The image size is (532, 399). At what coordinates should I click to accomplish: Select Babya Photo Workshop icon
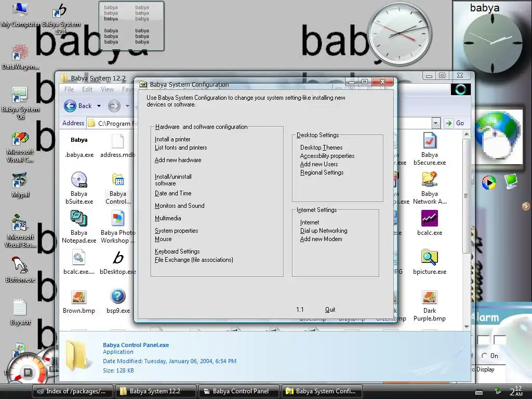point(118,227)
